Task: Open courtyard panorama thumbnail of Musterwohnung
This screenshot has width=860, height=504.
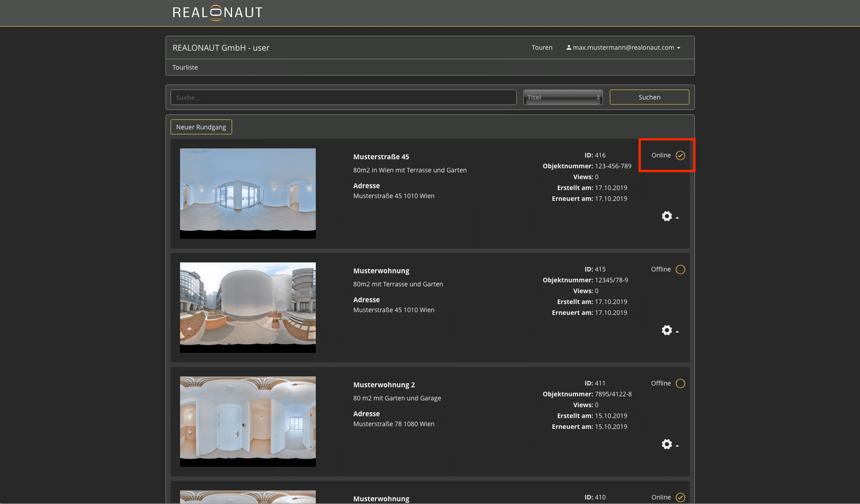Action: (248, 307)
